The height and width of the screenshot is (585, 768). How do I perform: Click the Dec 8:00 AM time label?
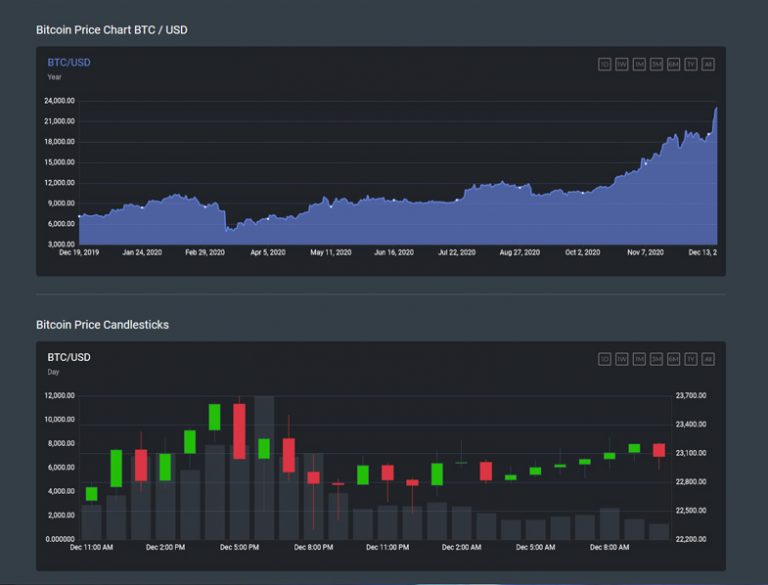(609, 547)
